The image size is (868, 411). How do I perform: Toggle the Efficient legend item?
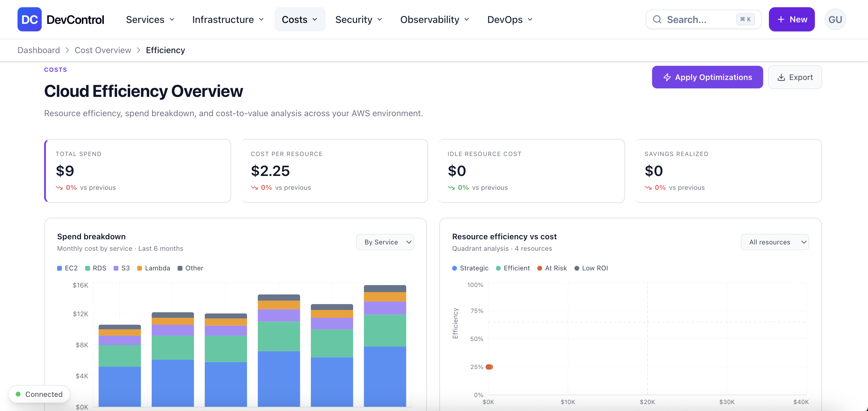click(513, 268)
